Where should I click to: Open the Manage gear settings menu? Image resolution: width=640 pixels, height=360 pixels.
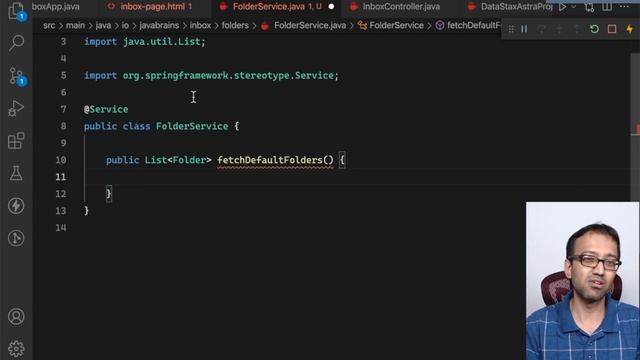pyautogui.click(x=16, y=349)
